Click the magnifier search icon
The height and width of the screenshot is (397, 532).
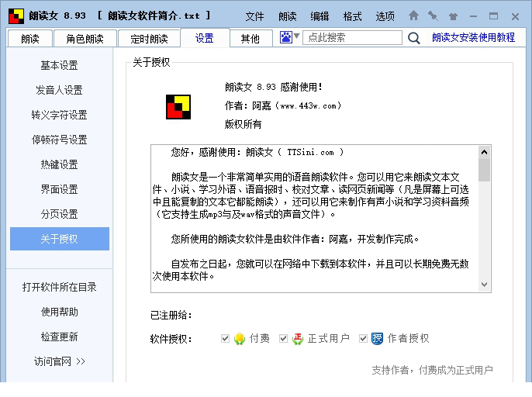coord(413,38)
